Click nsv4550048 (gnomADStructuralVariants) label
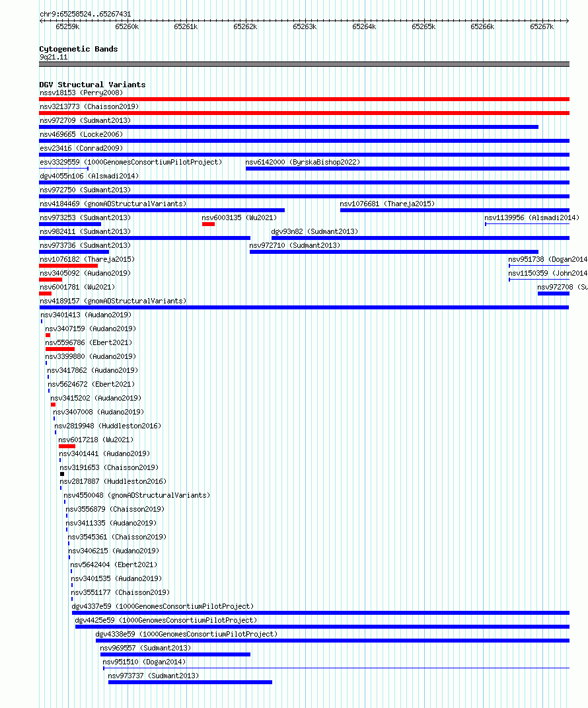 click(x=137, y=496)
